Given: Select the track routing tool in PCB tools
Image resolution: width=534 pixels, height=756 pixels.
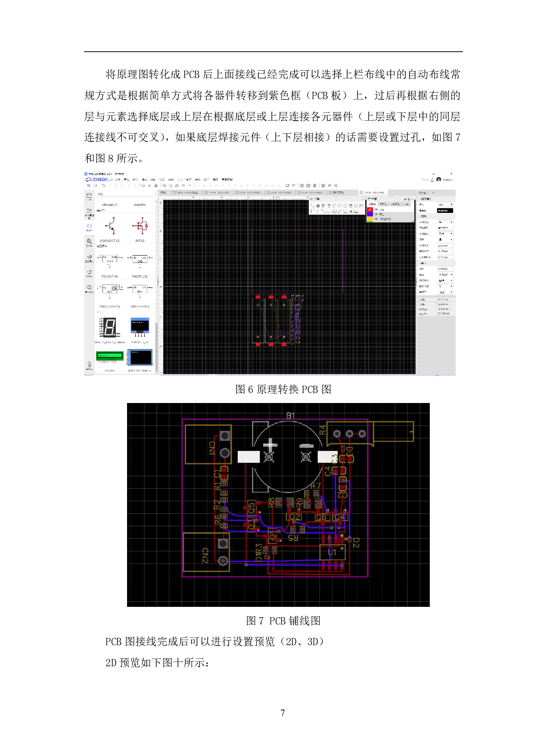Looking at the screenshot, I should pyautogui.click(x=312, y=206).
